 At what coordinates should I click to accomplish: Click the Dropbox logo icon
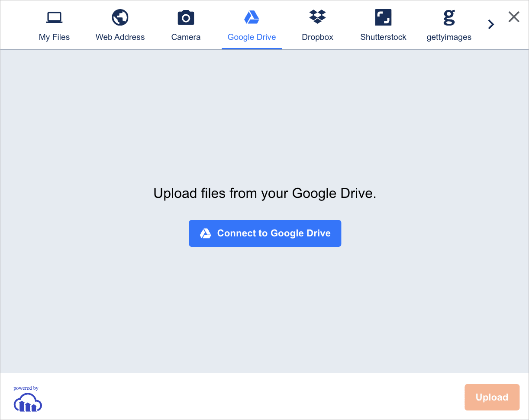click(318, 17)
